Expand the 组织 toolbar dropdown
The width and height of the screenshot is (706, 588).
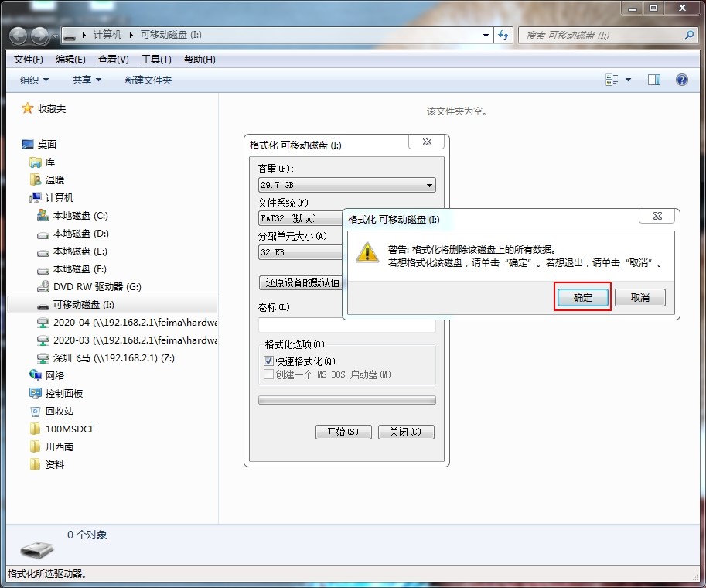[34, 80]
